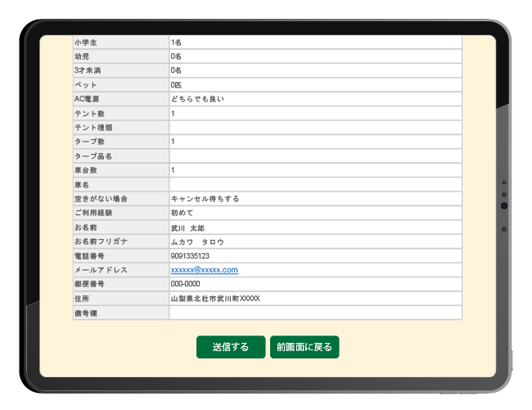Click the empty 備考欄 remarks value cell
532x410 pixels.
pyautogui.click(x=315, y=313)
